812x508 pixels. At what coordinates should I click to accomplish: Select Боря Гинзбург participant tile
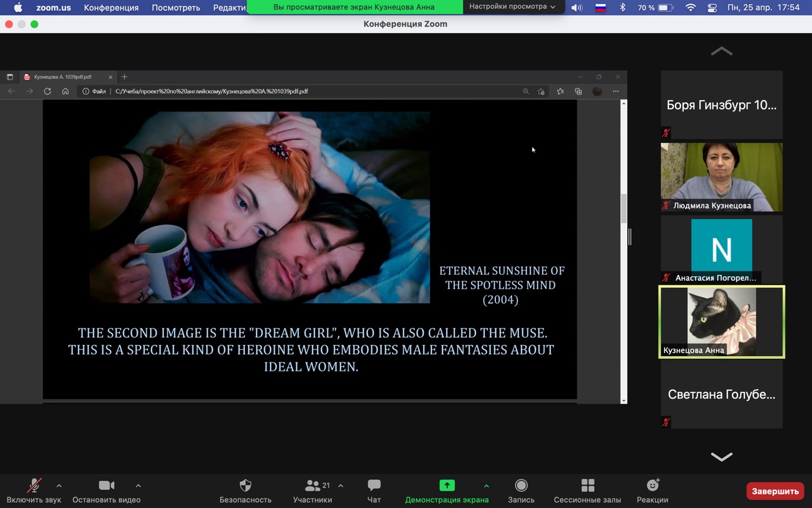(x=721, y=105)
